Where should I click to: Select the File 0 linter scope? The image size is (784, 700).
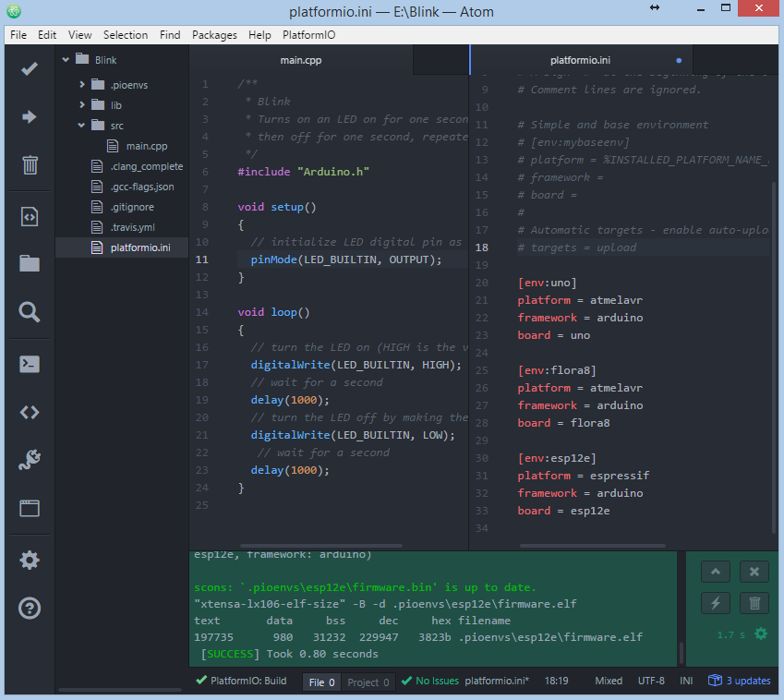click(x=321, y=682)
